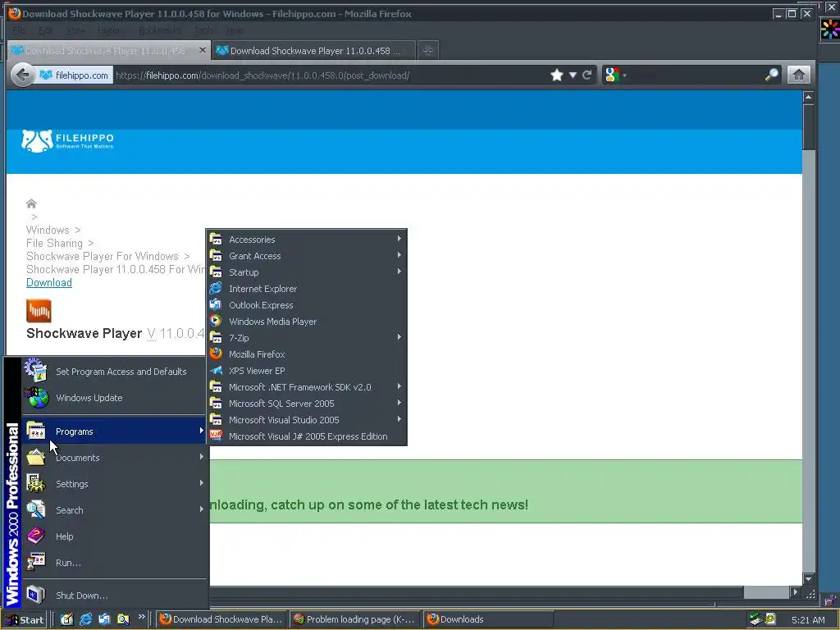
Task: Expand the Accessories submenu
Action: [307, 240]
